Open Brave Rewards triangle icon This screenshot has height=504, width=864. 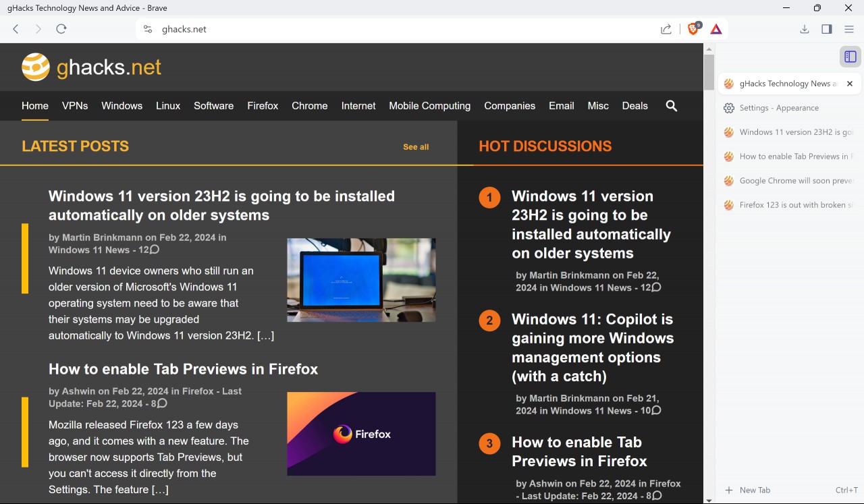coord(716,29)
